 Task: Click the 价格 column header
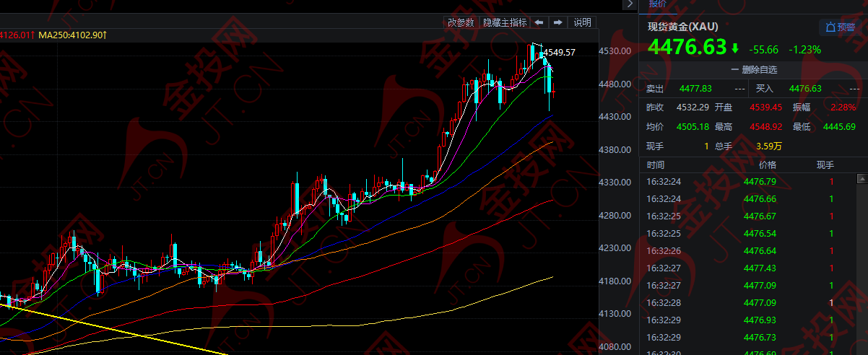(x=767, y=165)
